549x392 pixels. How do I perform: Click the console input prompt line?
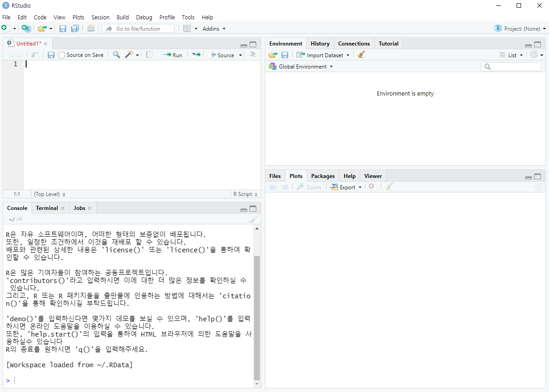[x=129, y=380]
